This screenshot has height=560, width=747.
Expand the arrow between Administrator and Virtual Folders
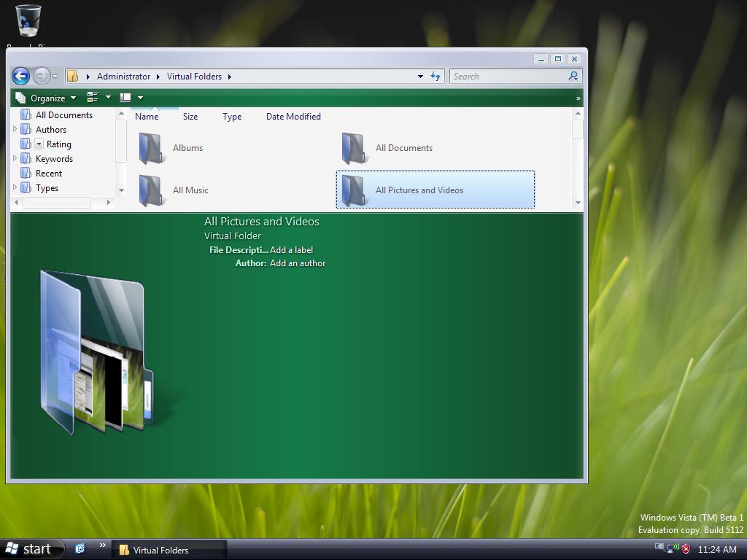(158, 77)
